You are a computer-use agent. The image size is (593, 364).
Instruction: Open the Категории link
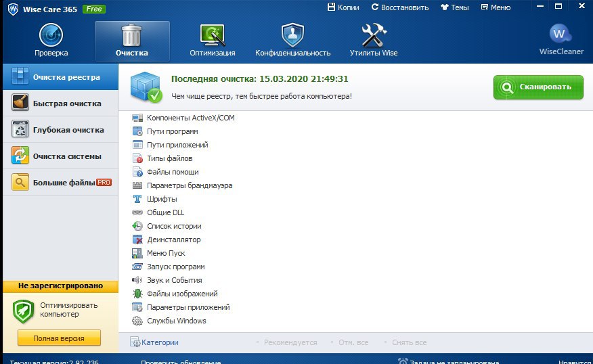154,342
